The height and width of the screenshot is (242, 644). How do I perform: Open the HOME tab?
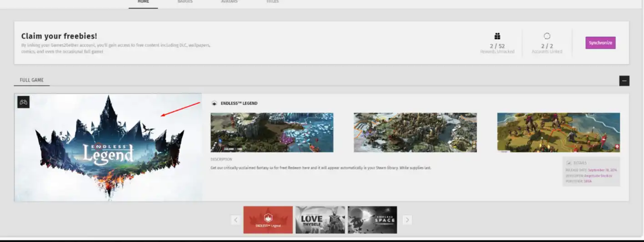[x=143, y=2]
